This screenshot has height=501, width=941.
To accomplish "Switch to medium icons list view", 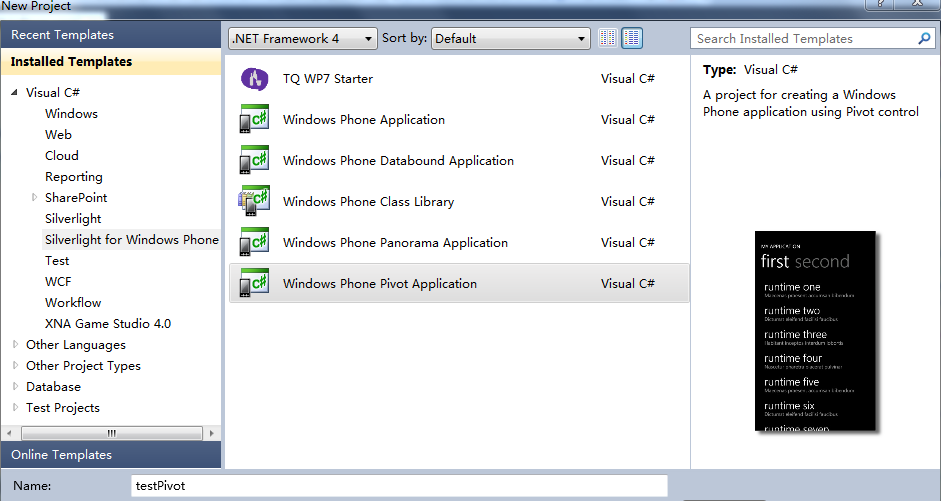I will 632,38.
